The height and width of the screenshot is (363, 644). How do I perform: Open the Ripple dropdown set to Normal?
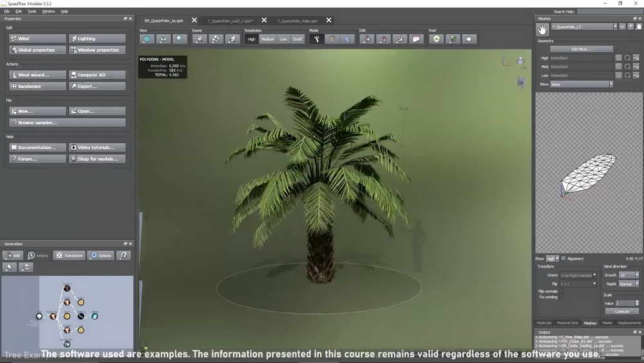[629, 284]
